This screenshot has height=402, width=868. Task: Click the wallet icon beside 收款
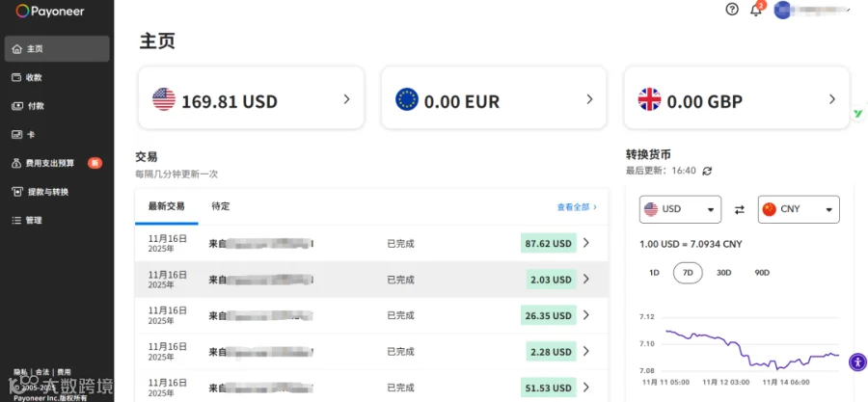[16, 77]
